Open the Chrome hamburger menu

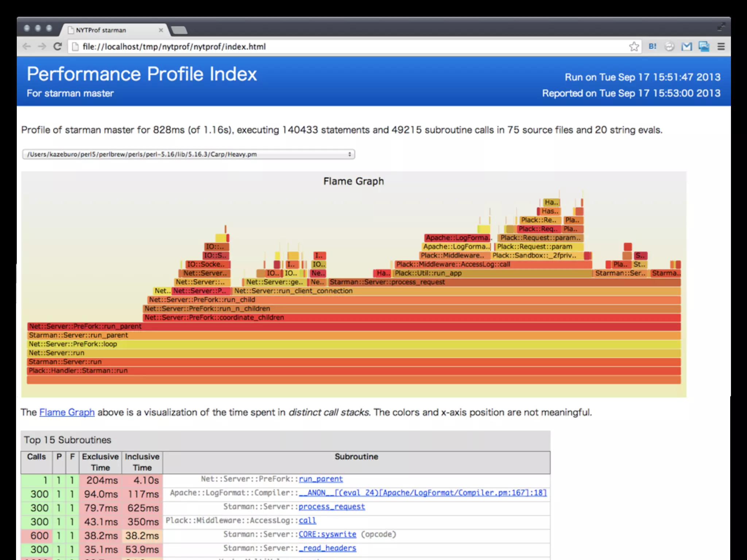721,46
